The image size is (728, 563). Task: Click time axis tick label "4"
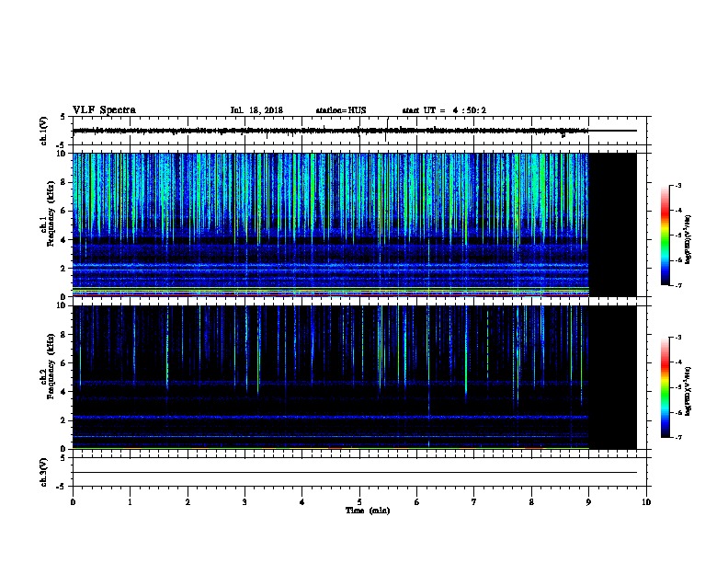click(302, 502)
